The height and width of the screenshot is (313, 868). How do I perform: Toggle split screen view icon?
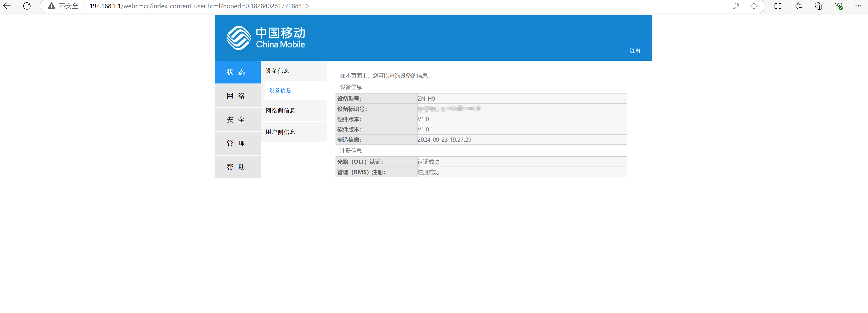(x=778, y=6)
